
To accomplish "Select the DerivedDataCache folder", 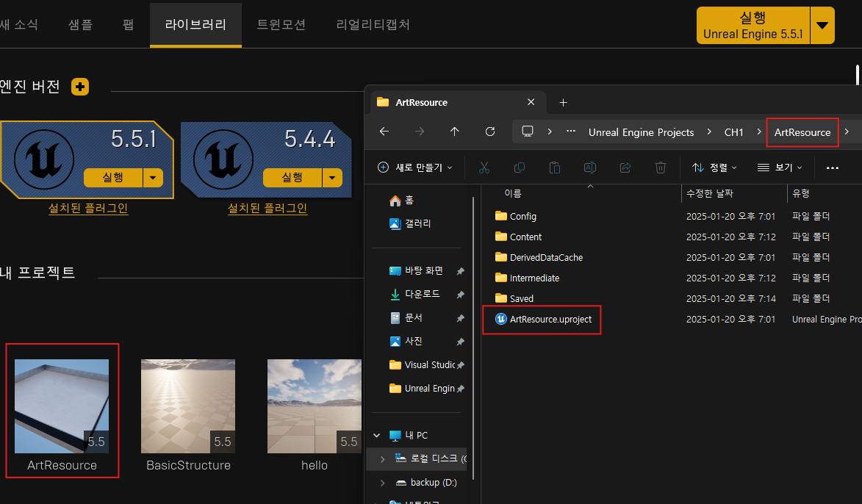I will (539, 257).
